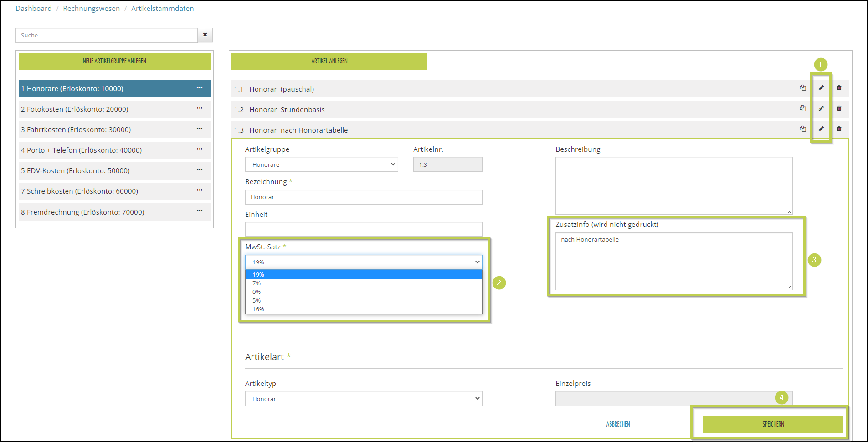The height and width of the screenshot is (442, 868).
Task: Open three-dot menu for Fotokosten group
Action: tap(200, 108)
